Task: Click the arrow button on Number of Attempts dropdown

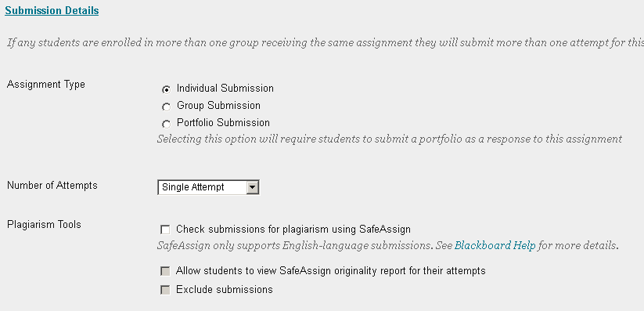Action: tap(253, 187)
